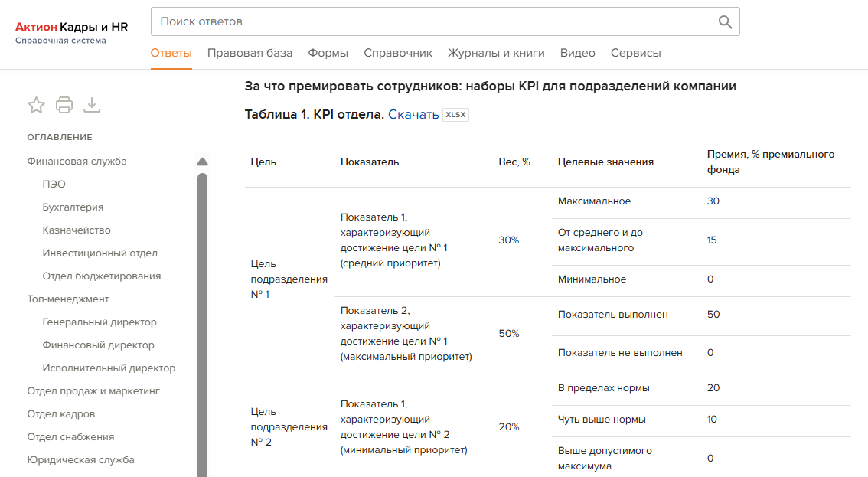Open the Актион Кадры и HR logo
This screenshot has width=868, height=477.
71,27
